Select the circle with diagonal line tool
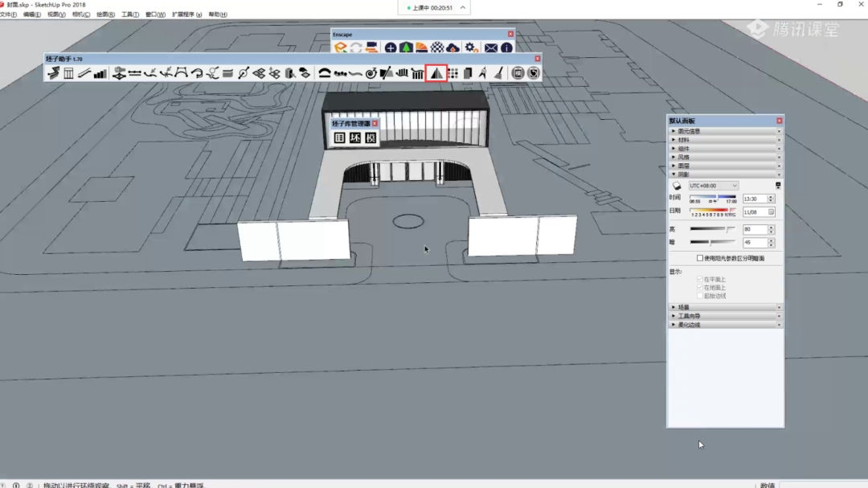The height and width of the screenshot is (488, 868). (x=243, y=73)
